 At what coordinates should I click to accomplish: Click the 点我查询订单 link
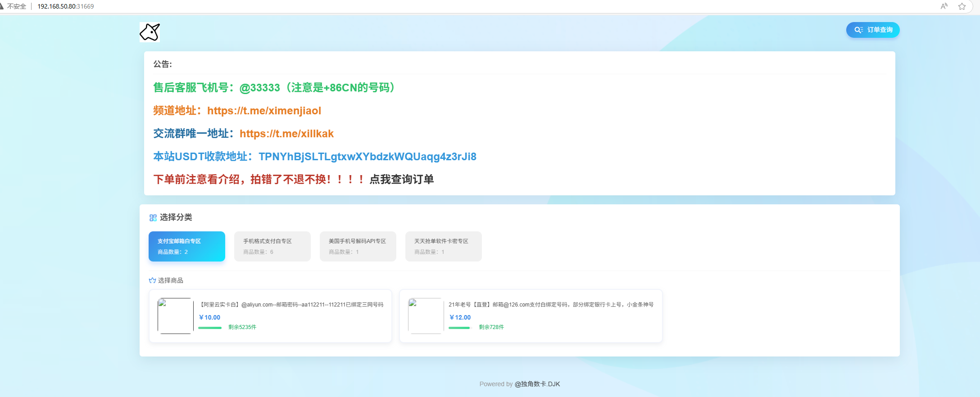click(x=402, y=180)
